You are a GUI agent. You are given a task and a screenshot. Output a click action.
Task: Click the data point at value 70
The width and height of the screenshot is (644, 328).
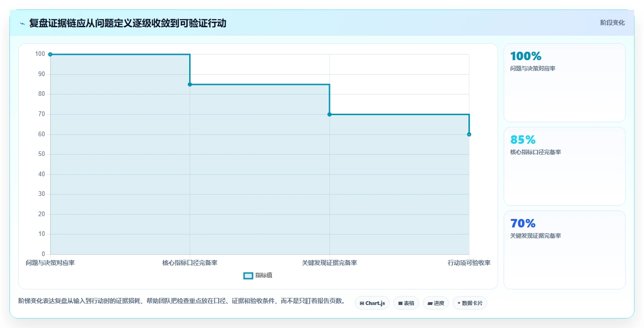(330, 114)
